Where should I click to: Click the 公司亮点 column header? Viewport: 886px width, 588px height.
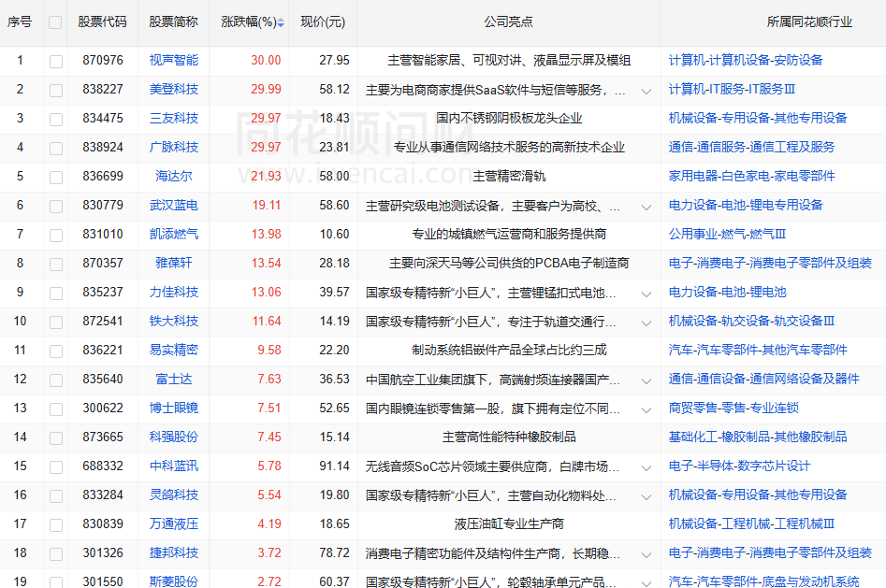tap(508, 22)
